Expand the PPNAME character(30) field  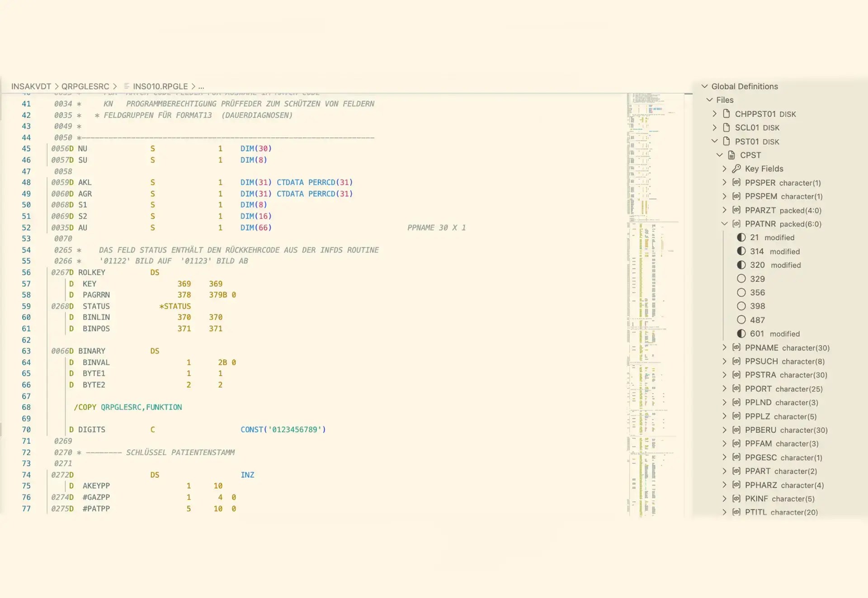(x=724, y=348)
